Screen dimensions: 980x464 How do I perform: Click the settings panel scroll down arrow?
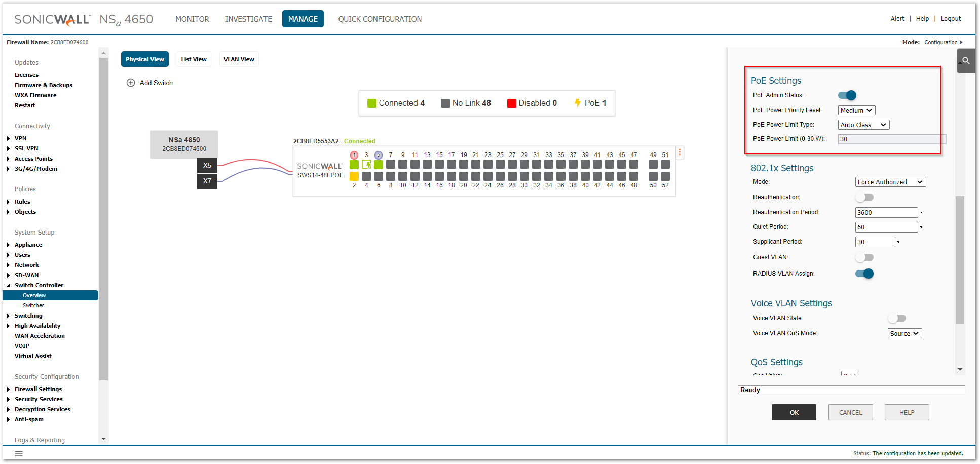coord(960,369)
